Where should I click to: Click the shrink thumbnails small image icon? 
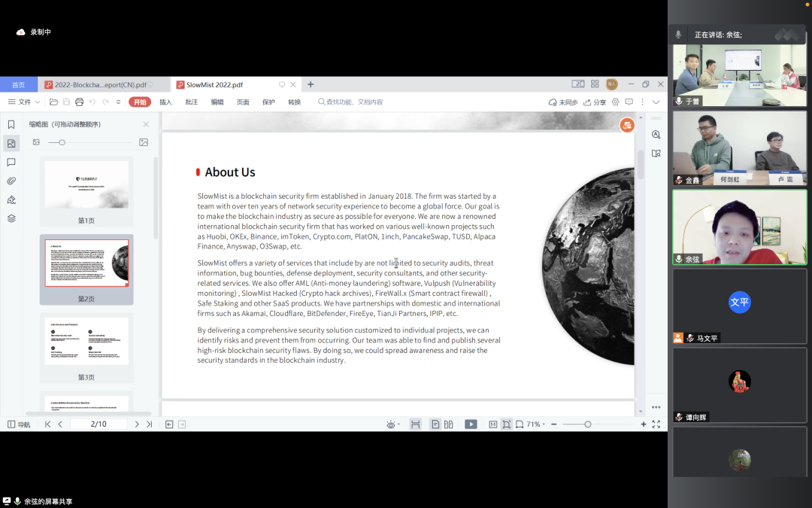tap(36, 142)
